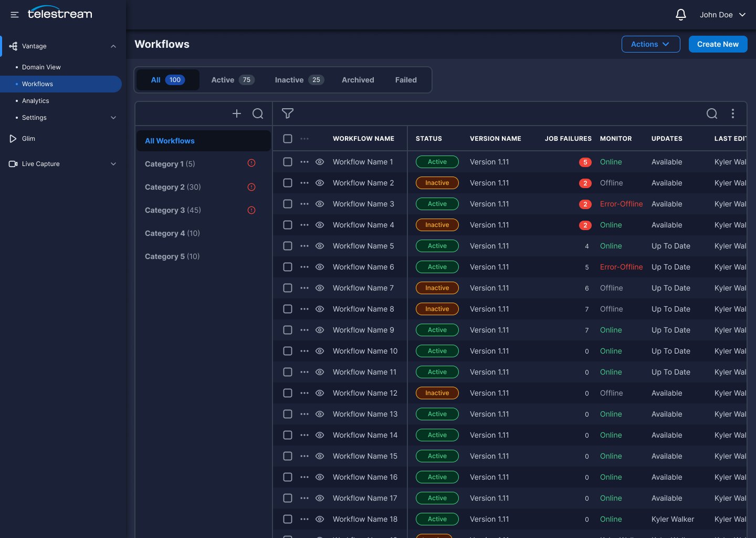This screenshot has width=756, height=538.
Task: Toggle the hamburger menu icon
Action: pos(15,15)
